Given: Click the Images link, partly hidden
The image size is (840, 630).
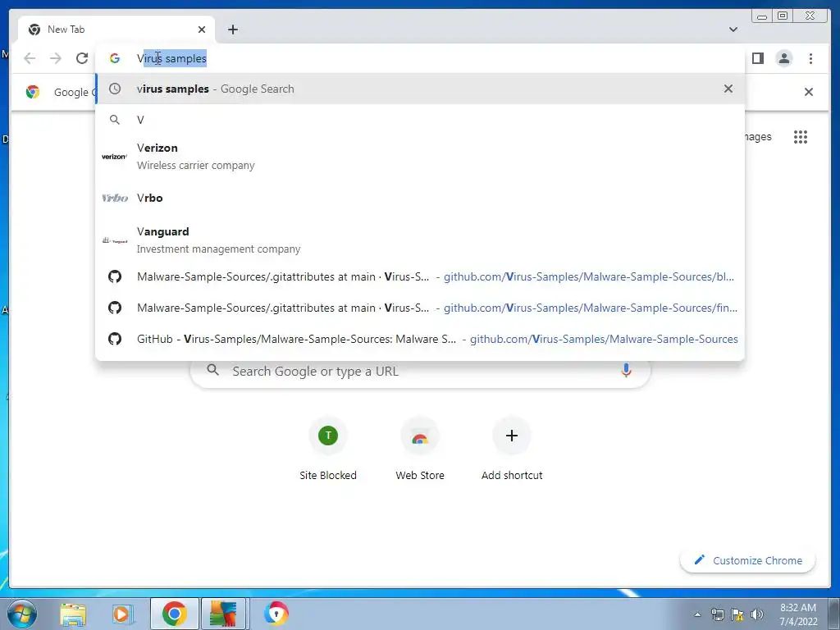Looking at the screenshot, I should (x=758, y=137).
